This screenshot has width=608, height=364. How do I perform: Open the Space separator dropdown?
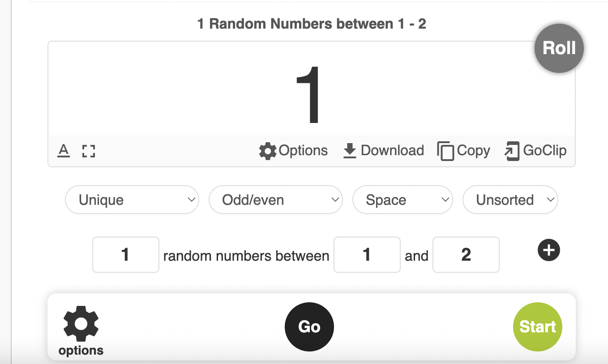[403, 199]
